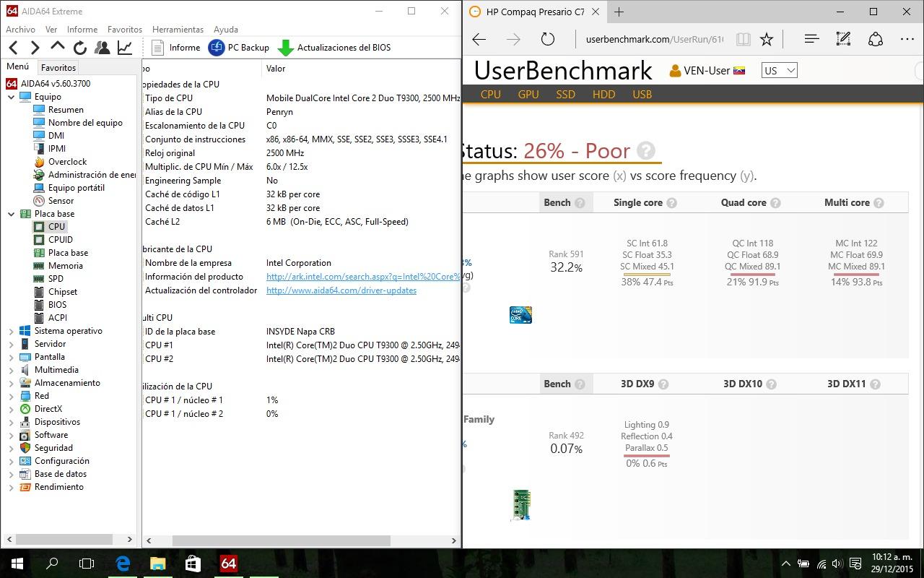Screen dimensions: 924x578
Task: Select Resumen in the tree
Action: tap(66, 110)
